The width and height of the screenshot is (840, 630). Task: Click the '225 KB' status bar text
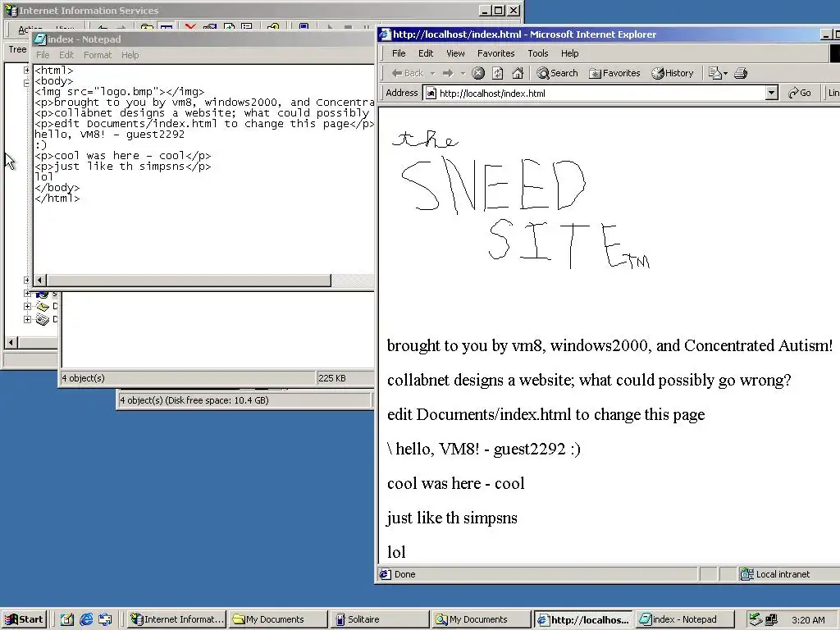(x=332, y=378)
